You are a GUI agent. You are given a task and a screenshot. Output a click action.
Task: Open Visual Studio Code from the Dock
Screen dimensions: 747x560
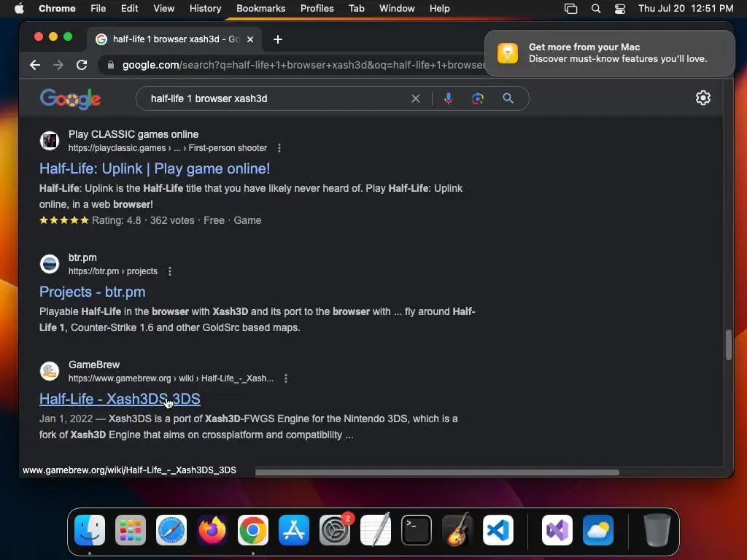(498, 530)
